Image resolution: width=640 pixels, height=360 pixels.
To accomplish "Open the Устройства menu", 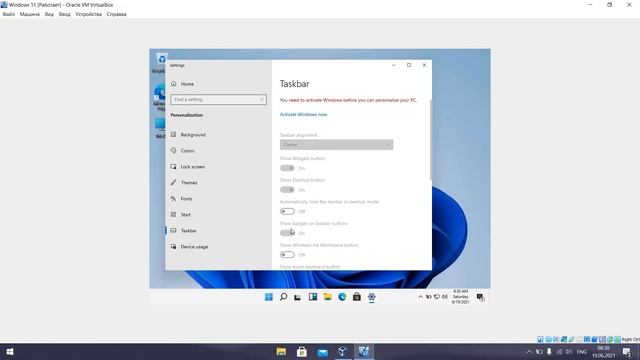I will 89,14.
